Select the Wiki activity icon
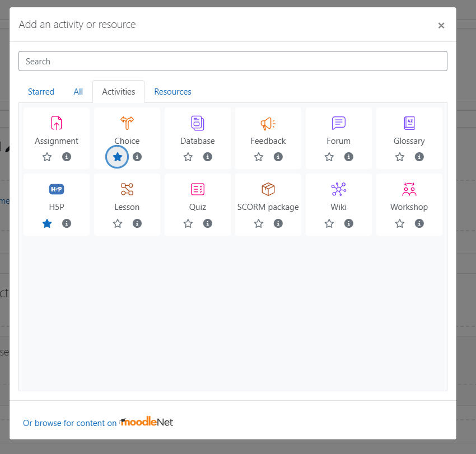The width and height of the screenshot is (476, 454). [338, 189]
